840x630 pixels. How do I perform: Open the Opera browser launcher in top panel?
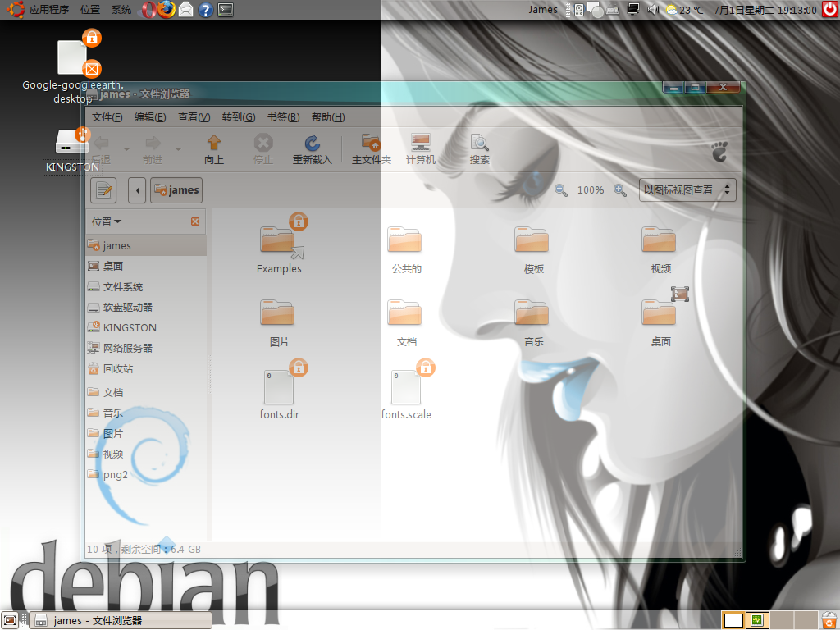(x=148, y=10)
